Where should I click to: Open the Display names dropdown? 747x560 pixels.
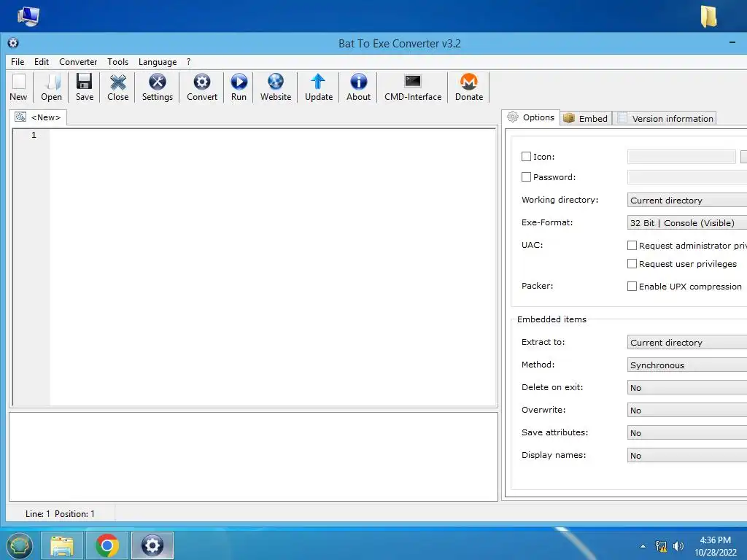(687, 455)
